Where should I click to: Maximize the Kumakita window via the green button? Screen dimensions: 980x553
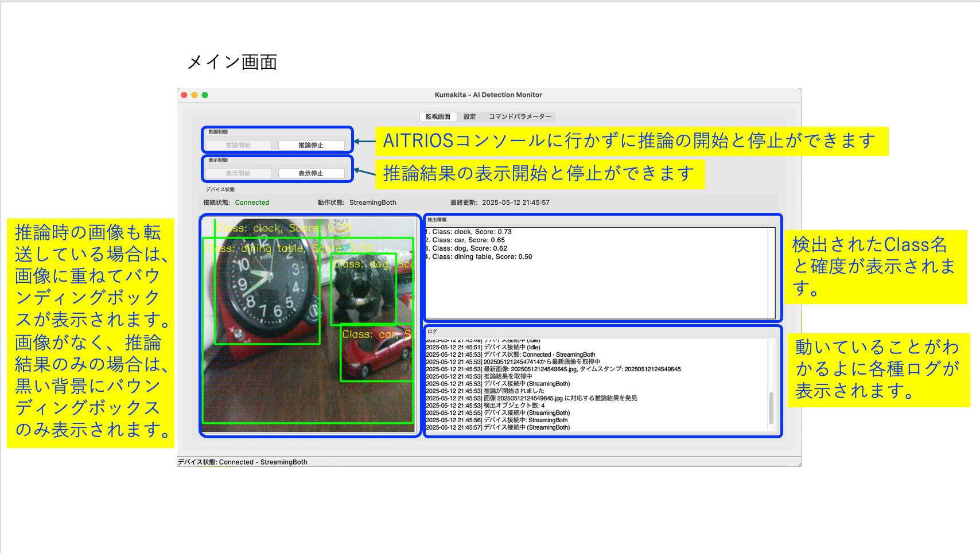pos(205,95)
